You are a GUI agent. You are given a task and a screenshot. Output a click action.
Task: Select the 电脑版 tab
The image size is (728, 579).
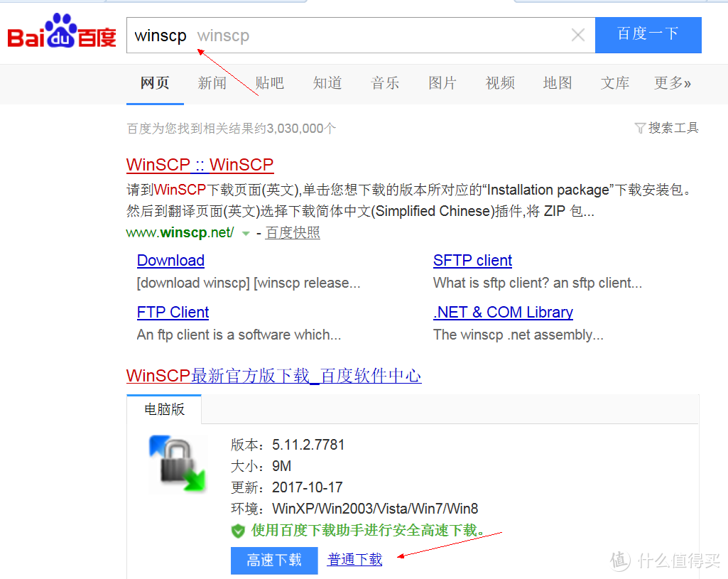164,409
